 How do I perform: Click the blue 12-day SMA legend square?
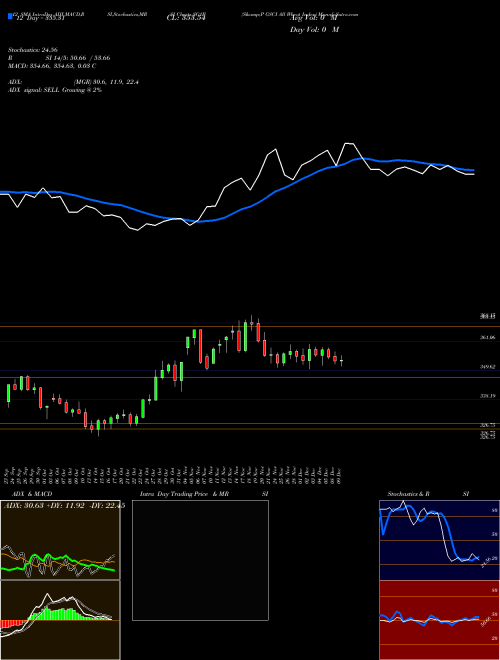(x=10, y=16)
